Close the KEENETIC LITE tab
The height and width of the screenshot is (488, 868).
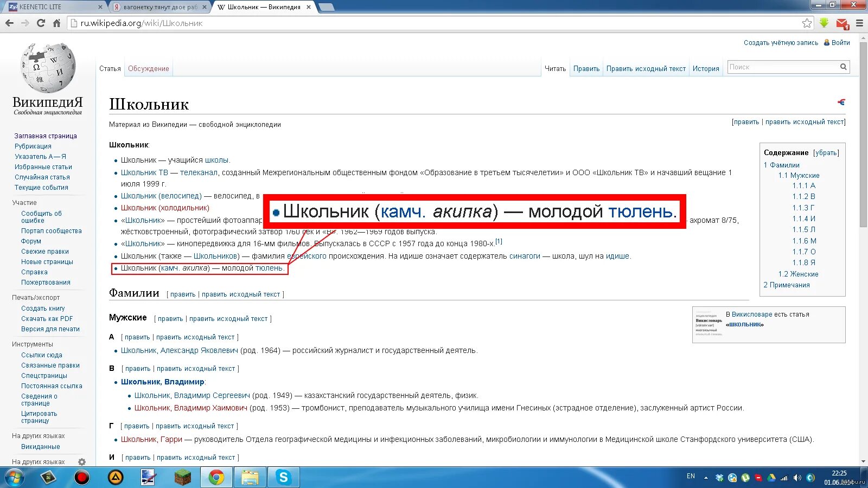point(100,7)
